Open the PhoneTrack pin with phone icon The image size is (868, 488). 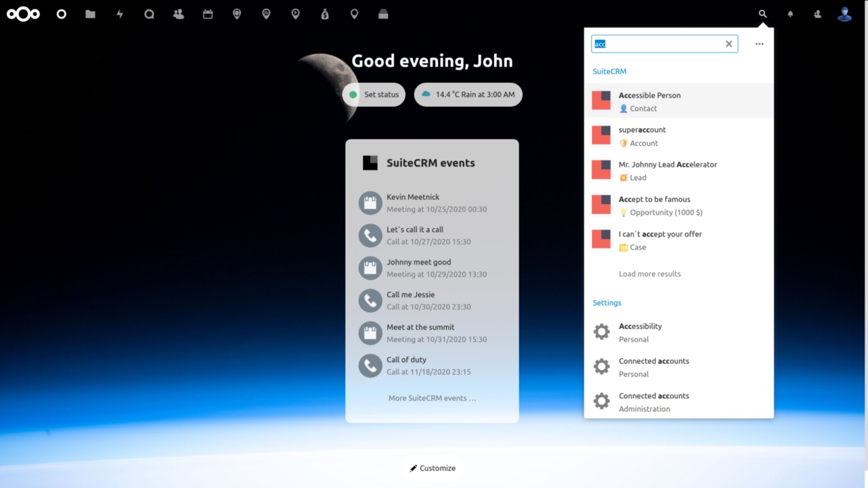[x=237, y=14]
